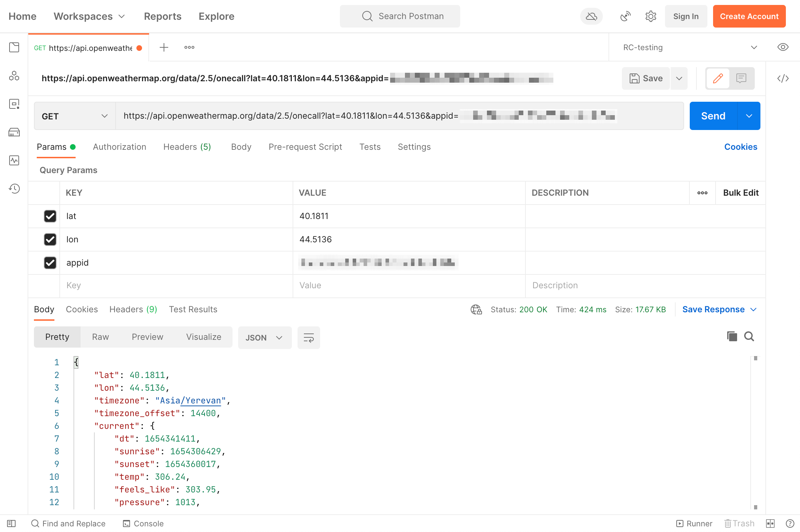Screen dimensions: 800x532
Task: Click the blue Send button
Action: click(x=713, y=116)
